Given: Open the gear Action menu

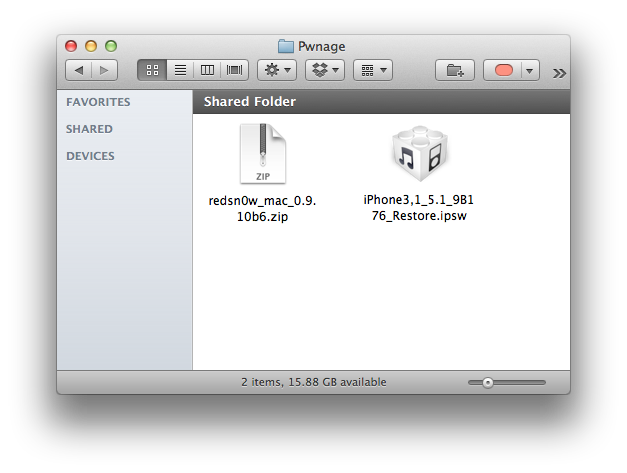Looking at the screenshot, I should coord(277,70).
